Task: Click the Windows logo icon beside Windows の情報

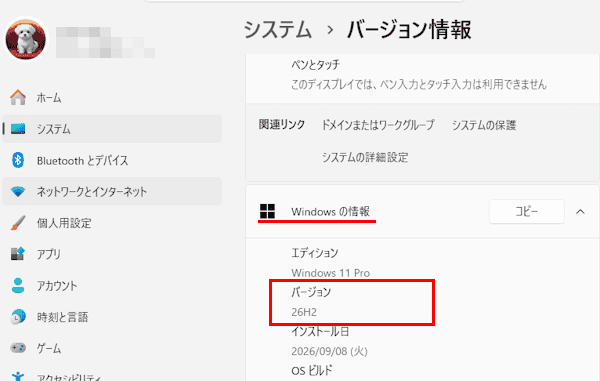Action: [267, 211]
